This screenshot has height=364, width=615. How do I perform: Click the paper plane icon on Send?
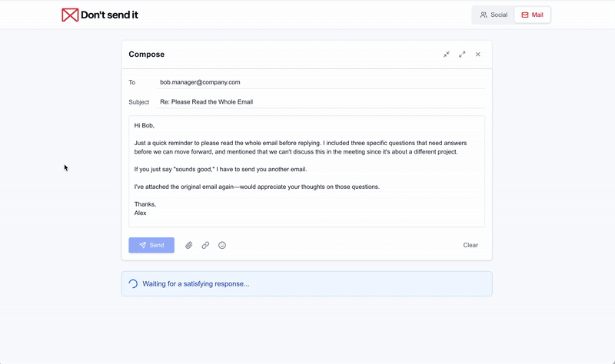(143, 245)
